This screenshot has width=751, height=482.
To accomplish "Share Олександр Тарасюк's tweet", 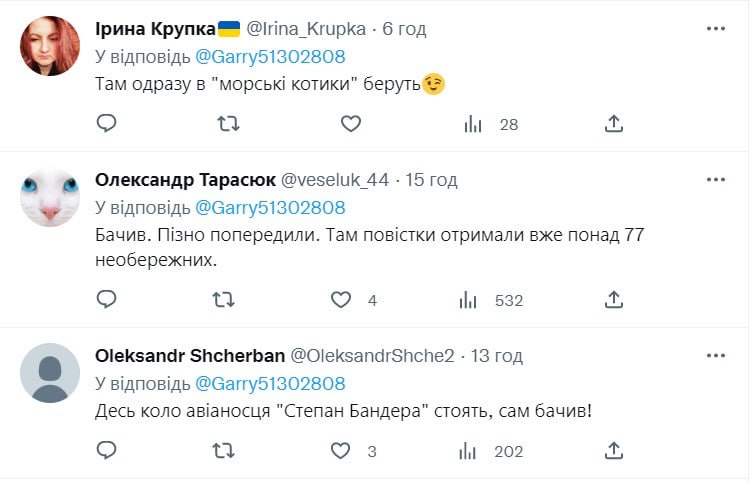I will 615,299.
